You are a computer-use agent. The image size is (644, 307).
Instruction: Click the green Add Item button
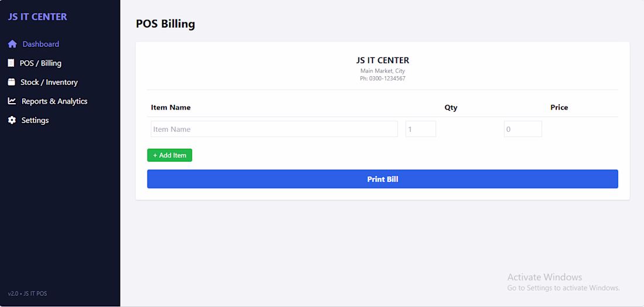coord(170,155)
